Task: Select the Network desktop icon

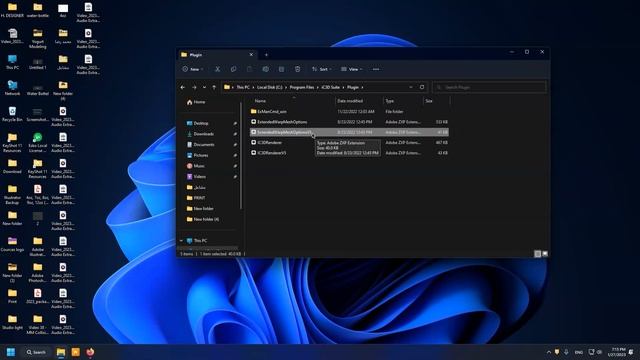Action: tap(12, 88)
